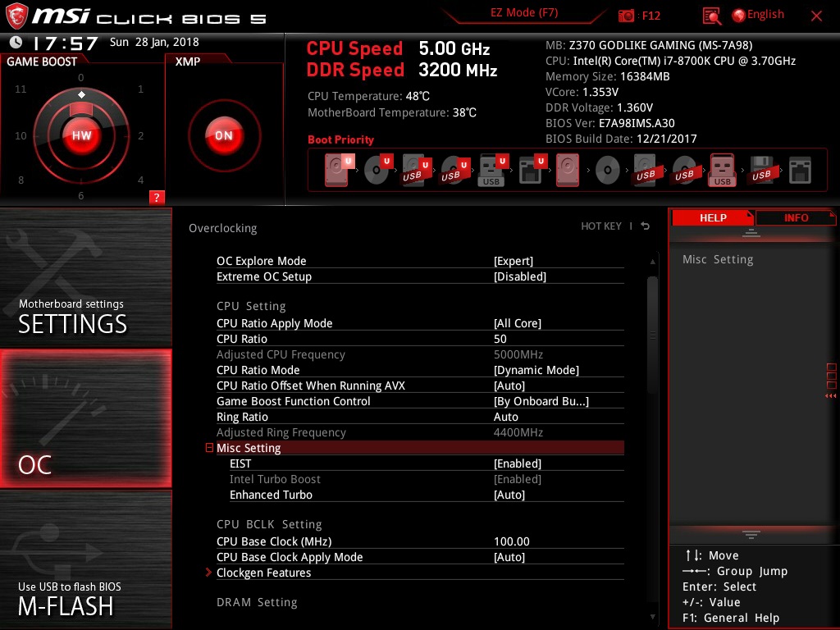Viewport: 840px width, 630px height.
Task: Edit the Ring Ratio Auto field
Action: click(x=505, y=416)
